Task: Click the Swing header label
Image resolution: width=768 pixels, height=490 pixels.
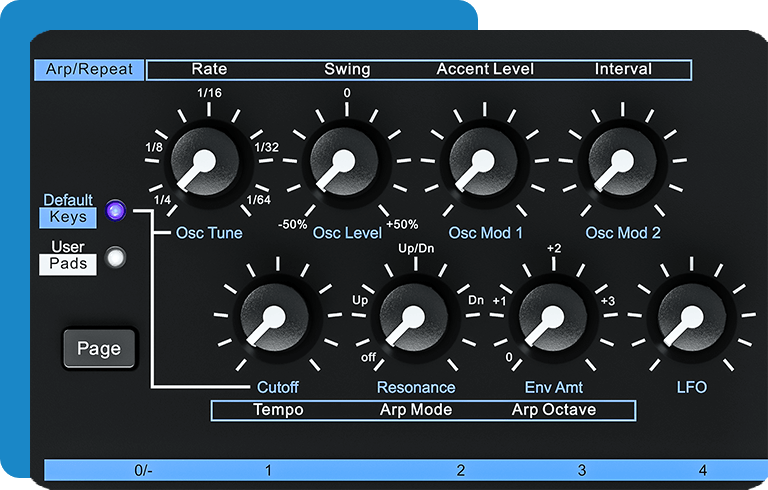Action: click(x=347, y=69)
